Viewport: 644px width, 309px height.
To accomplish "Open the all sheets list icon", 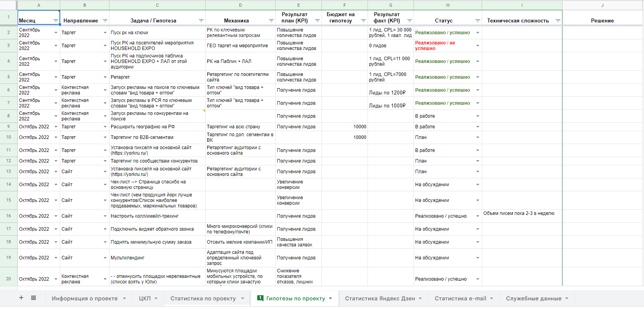I will 33,298.
